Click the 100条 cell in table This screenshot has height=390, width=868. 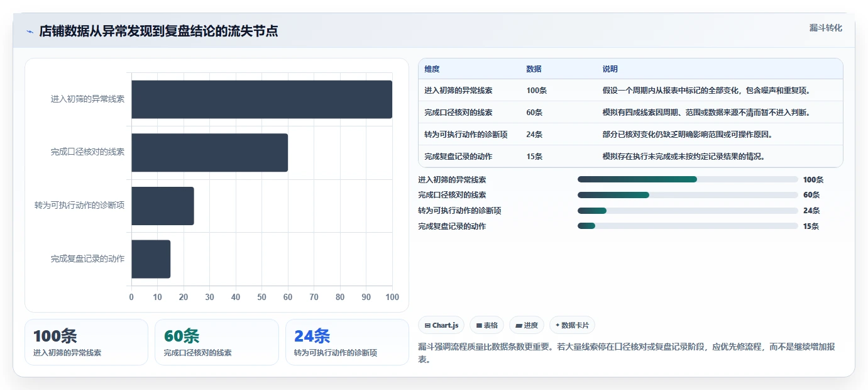pyautogui.click(x=536, y=91)
